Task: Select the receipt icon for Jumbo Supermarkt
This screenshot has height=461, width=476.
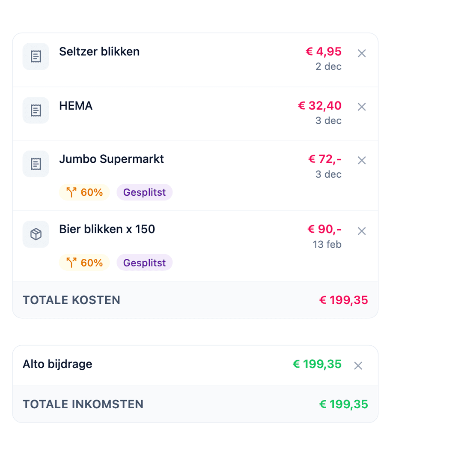Action: click(x=36, y=164)
